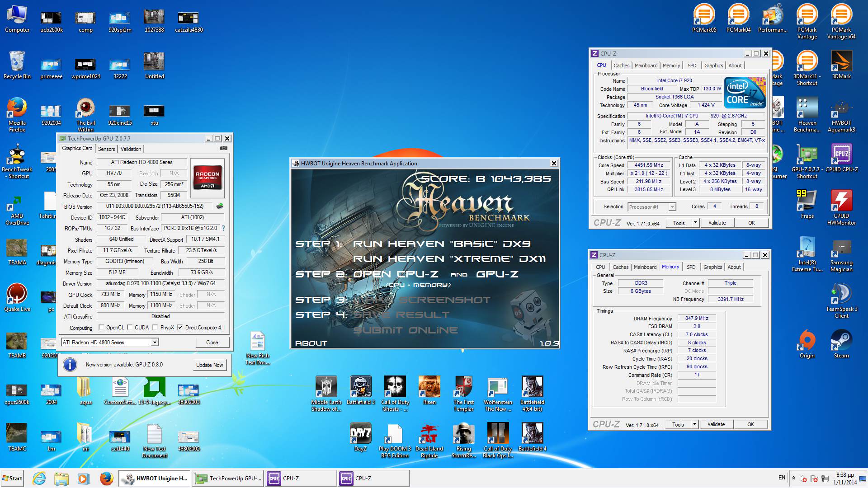Click Step 1 Run Heaven Basic DX9
The height and width of the screenshot is (488, 868).
click(442, 244)
